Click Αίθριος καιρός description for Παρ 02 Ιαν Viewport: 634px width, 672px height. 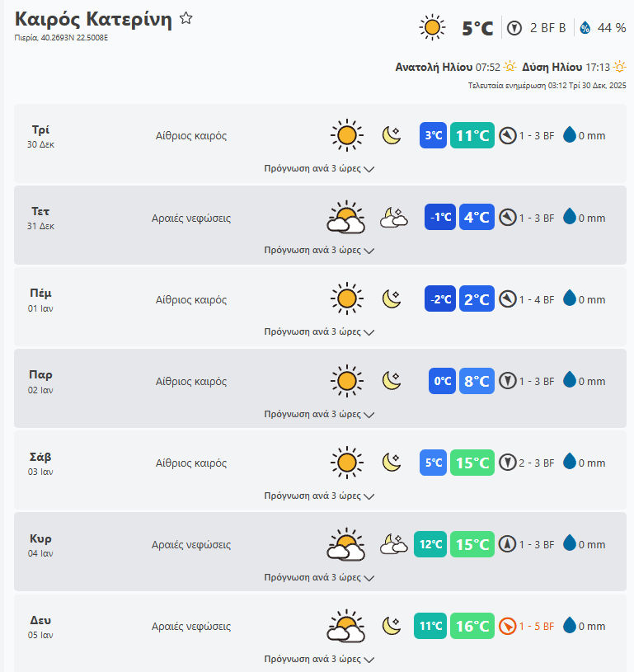click(191, 382)
